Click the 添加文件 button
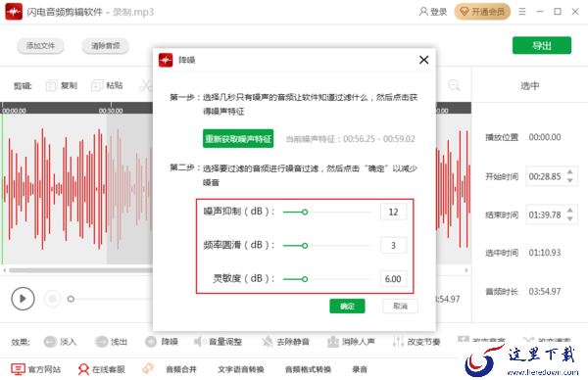Image resolution: width=588 pixels, height=380 pixels. (40, 46)
